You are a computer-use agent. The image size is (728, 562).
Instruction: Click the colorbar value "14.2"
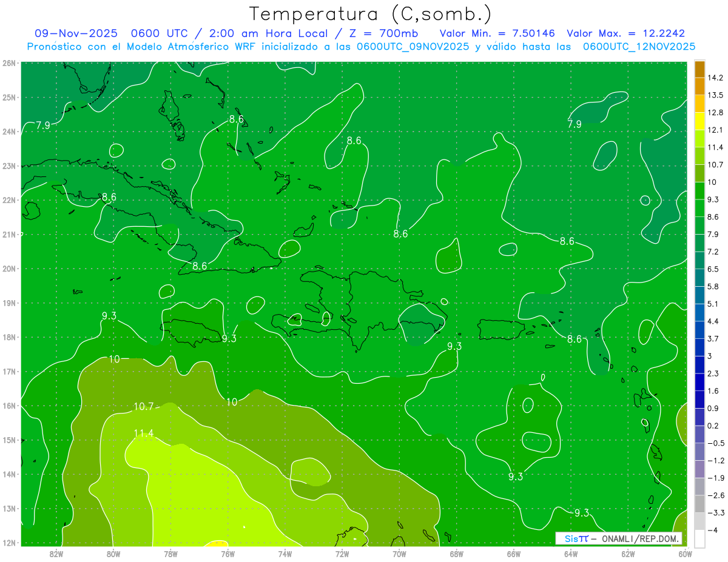[x=716, y=78]
